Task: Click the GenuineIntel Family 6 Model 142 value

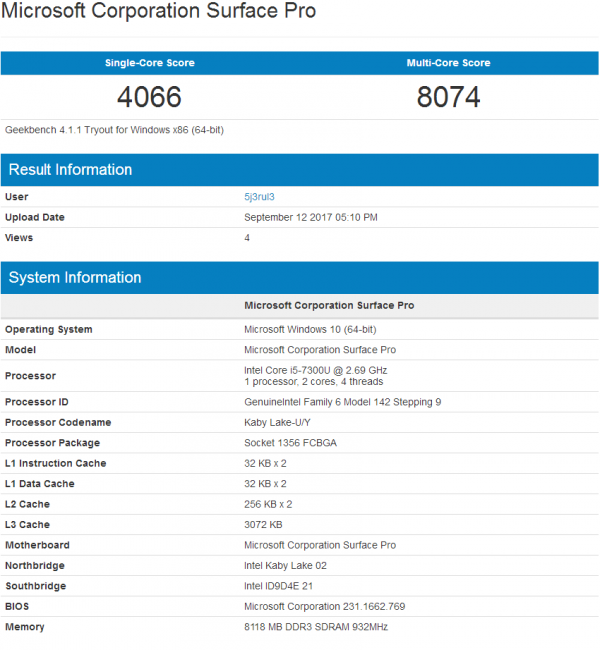Action: click(x=343, y=402)
